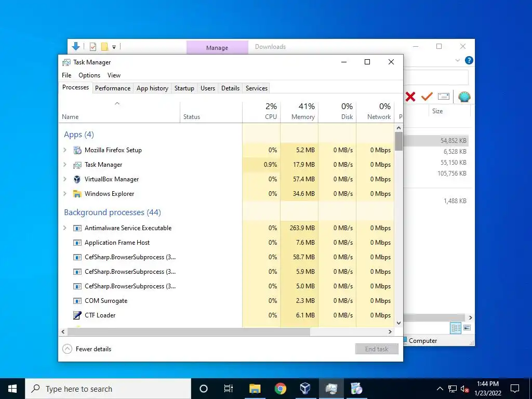This screenshot has height=399, width=532.
Task: Click the rename field icon in Downloads toolbar
Action: click(x=444, y=97)
